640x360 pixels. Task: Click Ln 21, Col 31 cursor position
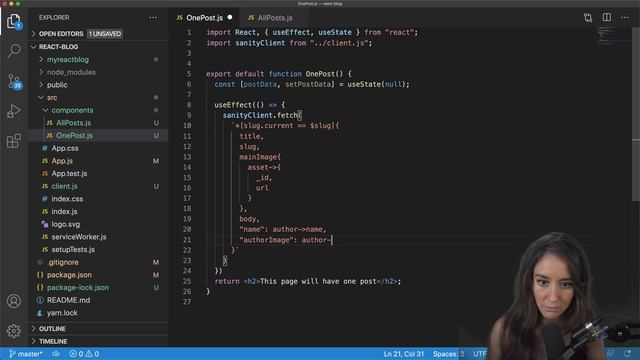(x=403, y=354)
